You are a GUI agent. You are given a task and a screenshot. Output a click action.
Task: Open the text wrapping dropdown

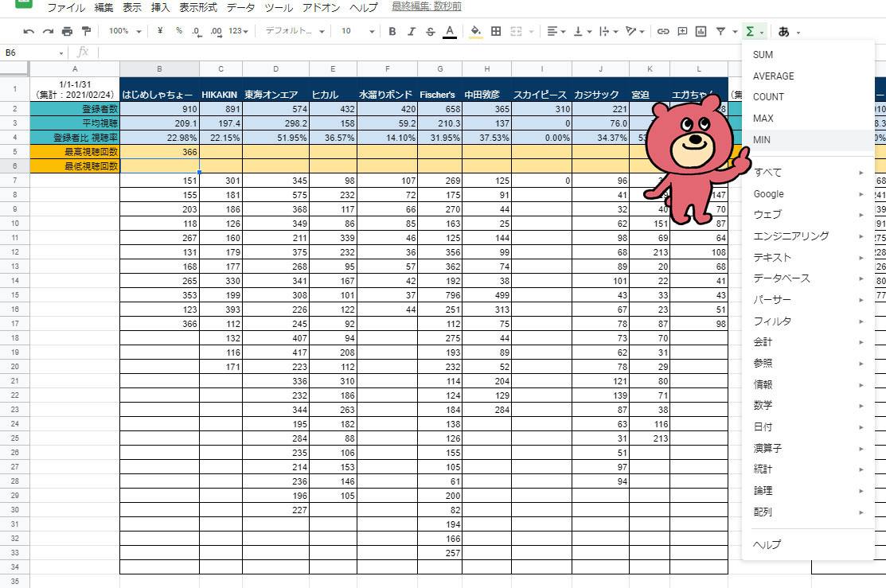tap(608, 32)
